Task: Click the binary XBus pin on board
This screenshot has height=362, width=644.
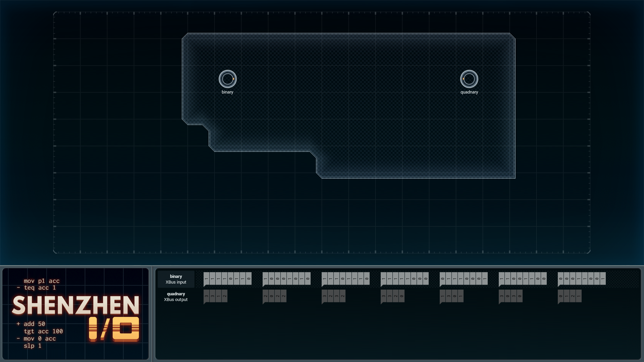Action: tap(227, 79)
